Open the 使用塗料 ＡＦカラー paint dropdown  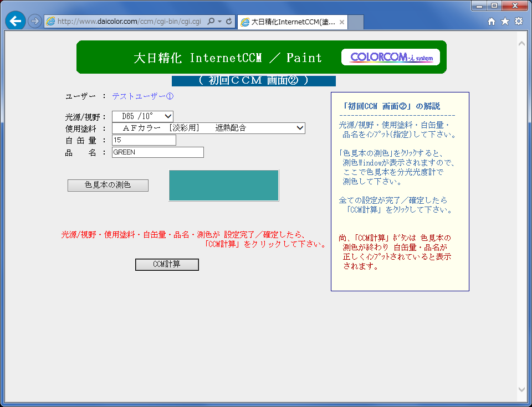[x=208, y=128]
